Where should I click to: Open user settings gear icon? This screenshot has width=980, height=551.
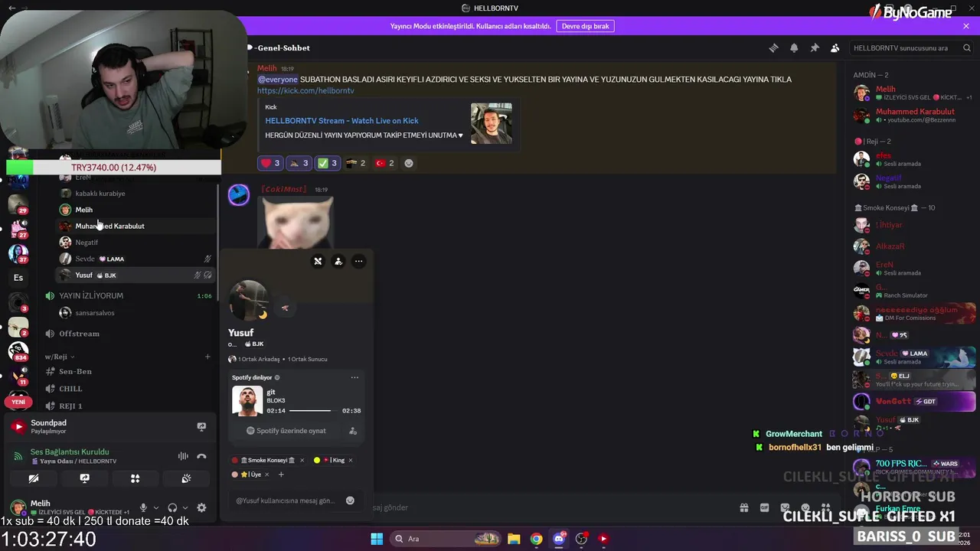[201, 507]
